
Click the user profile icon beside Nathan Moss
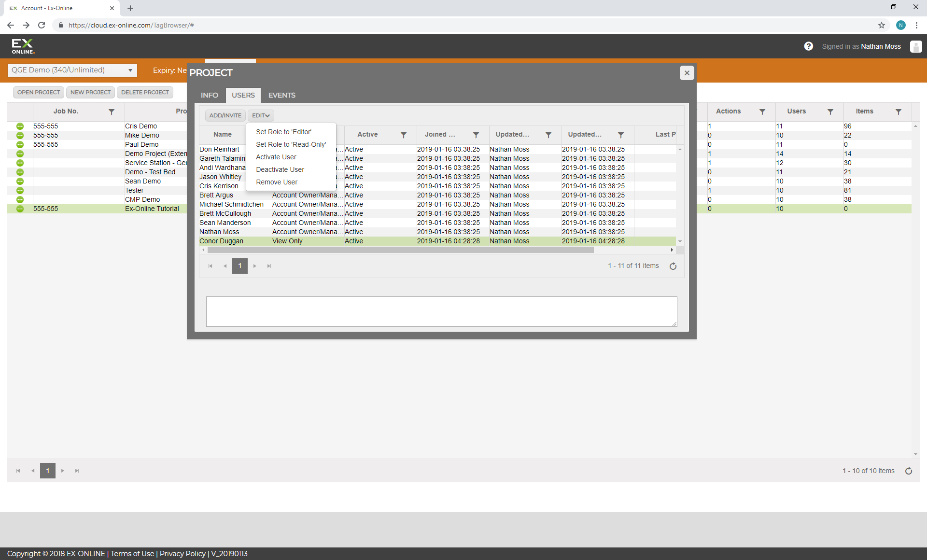(915, 46)
